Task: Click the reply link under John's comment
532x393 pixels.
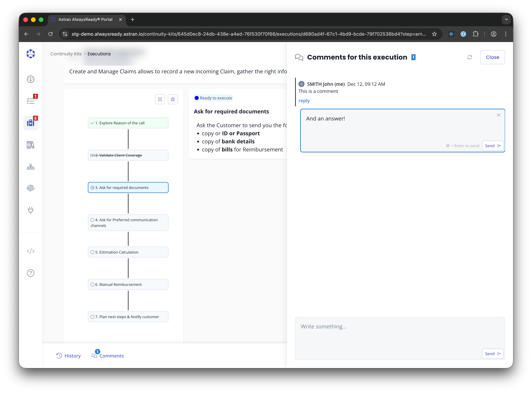Action: pyautogui.click(x=304, y=101)
